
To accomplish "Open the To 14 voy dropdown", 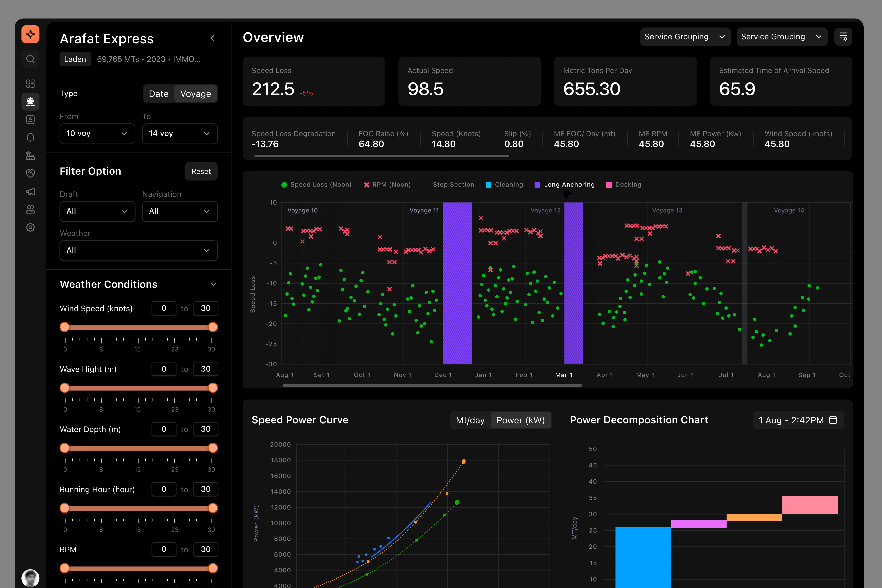I will point(180,134).
